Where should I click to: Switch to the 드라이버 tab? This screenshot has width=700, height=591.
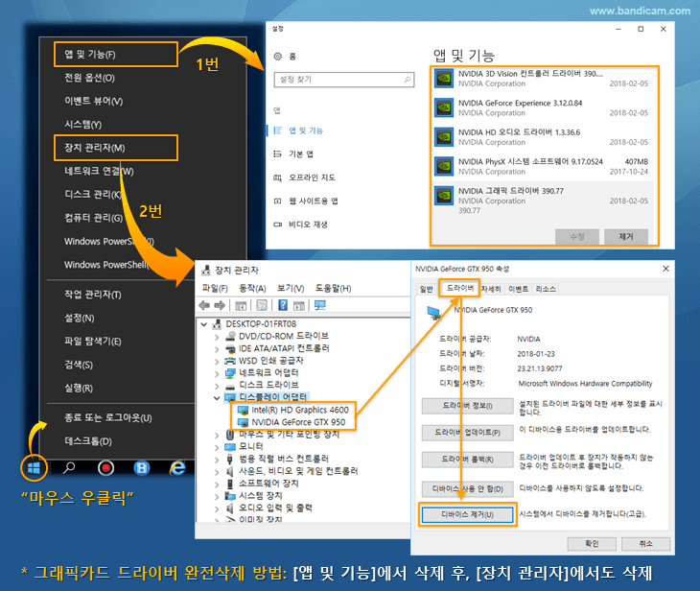click(x=458, y=288)
